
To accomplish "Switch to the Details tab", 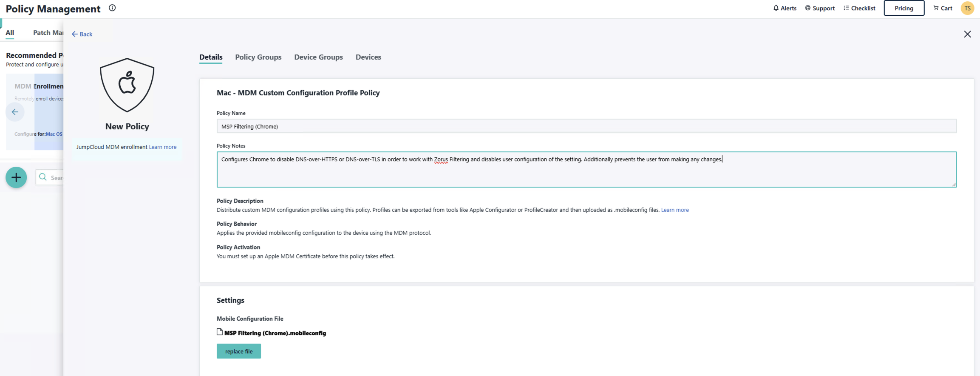I will 211,57.
